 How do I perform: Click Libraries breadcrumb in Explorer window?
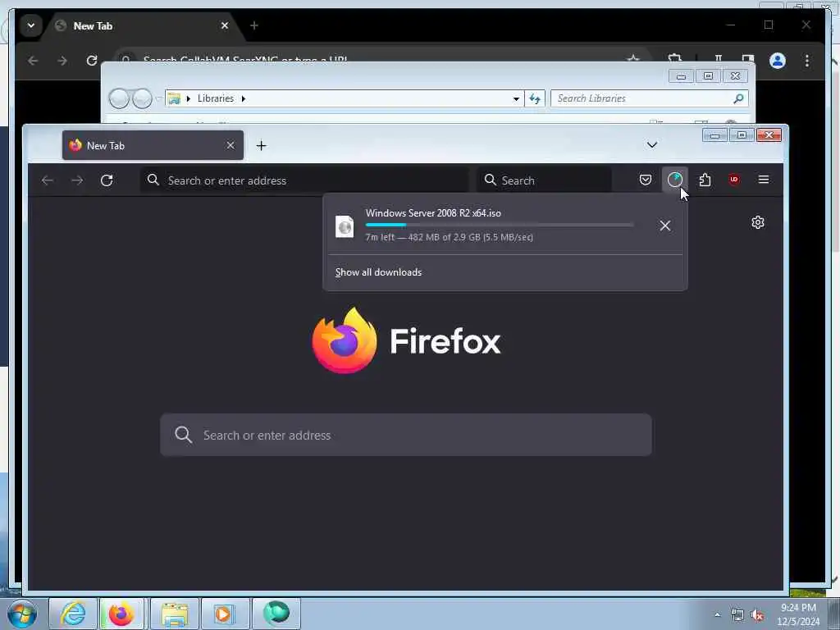tap(216, 98)
